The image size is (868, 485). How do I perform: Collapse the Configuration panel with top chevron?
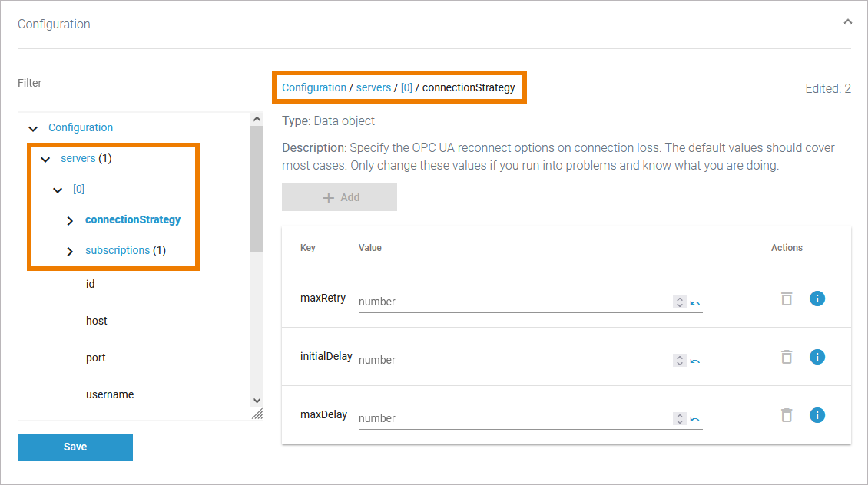coord(847,22)
